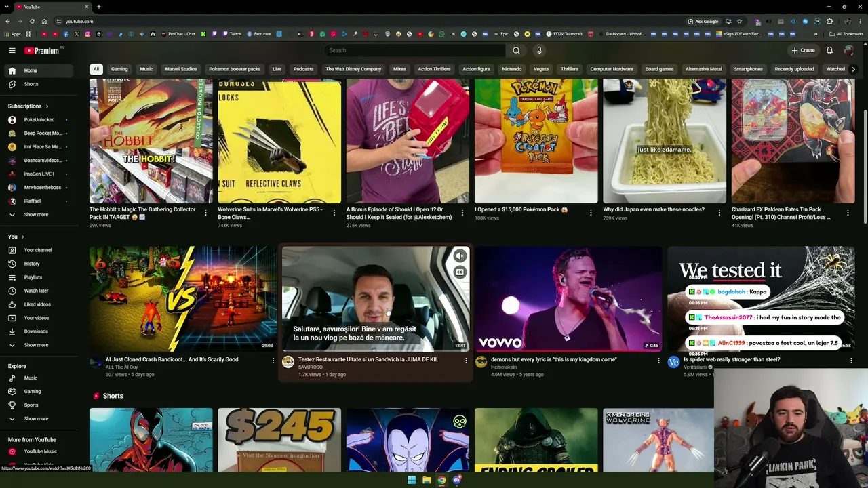Select the Marvel Studios filter chip
The width and height of the screenshot is (868, 488).
click(x=181, y=69)
